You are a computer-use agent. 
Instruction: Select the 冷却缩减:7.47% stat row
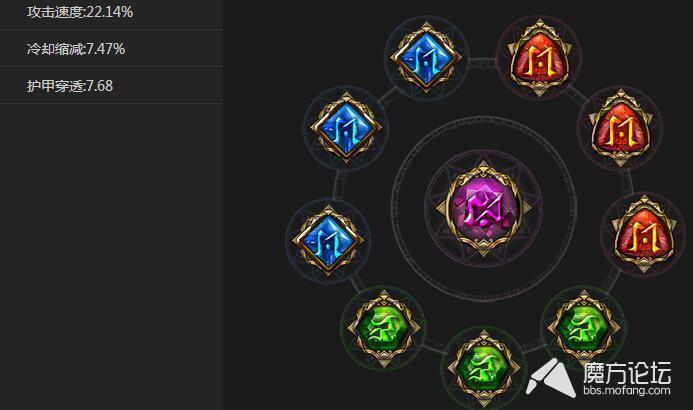pyautogui.click(x=111, y=48)
